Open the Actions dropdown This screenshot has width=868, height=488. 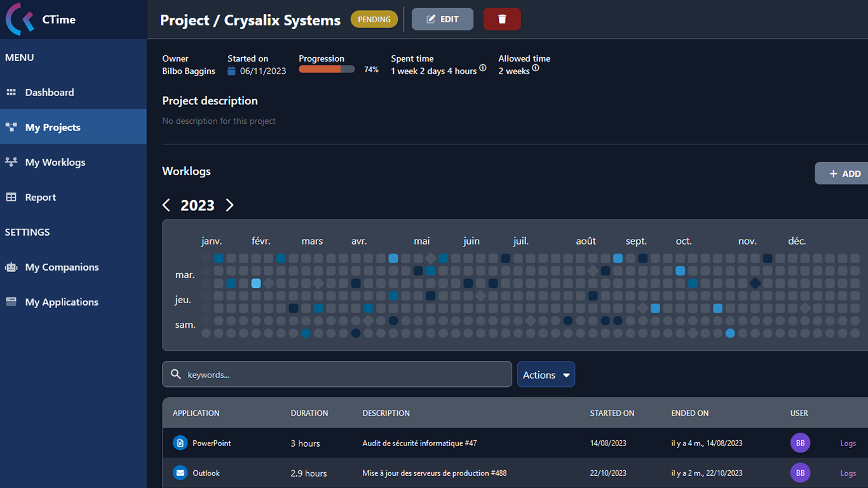(x=546, y=375)
